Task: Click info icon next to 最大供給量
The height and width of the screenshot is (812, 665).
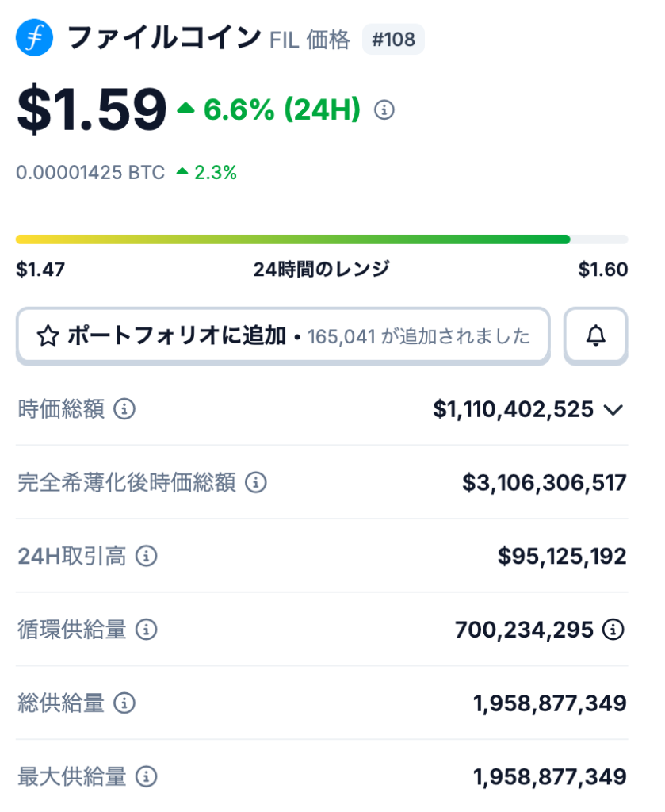Action: coord(146,776)
